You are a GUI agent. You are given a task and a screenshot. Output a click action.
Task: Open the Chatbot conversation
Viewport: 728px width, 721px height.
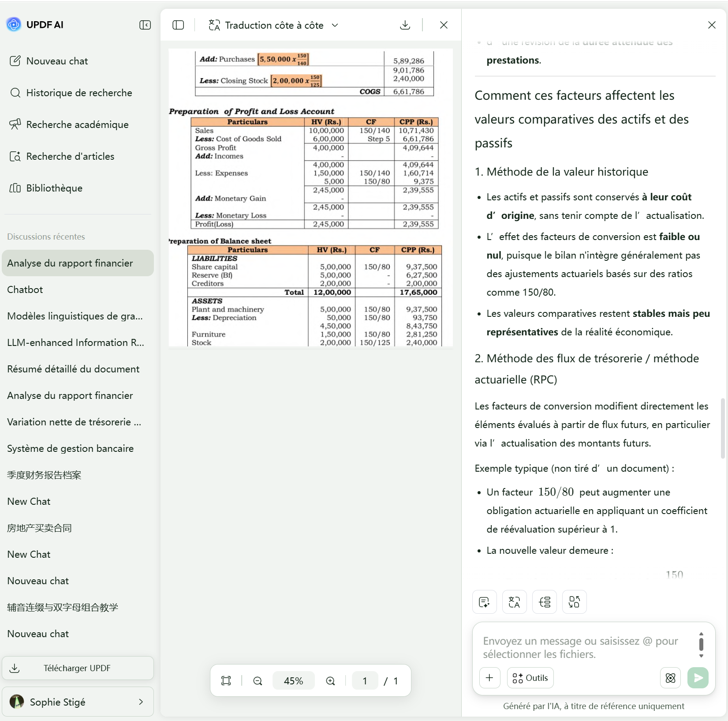[x=25, y=289]
